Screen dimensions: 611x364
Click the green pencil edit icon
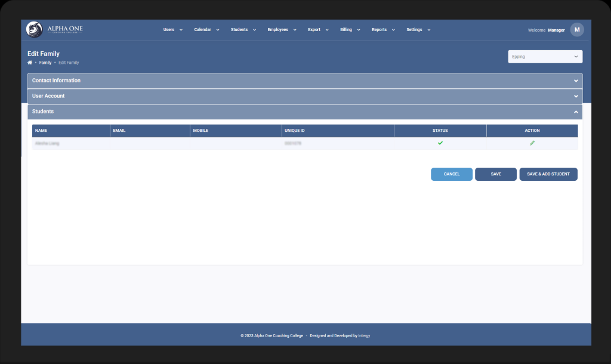[x=532, y=143]
